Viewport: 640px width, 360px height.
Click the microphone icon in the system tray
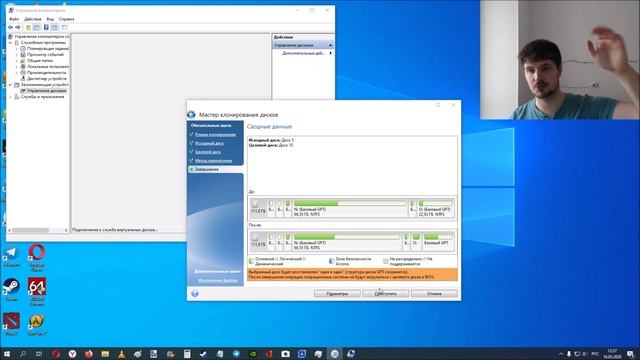coord(569,354)
